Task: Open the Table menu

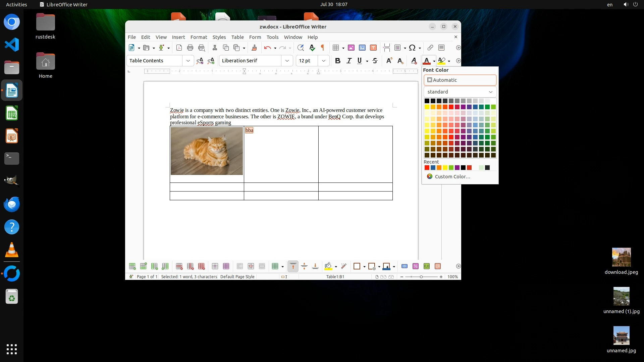Action: pos(237,37)
